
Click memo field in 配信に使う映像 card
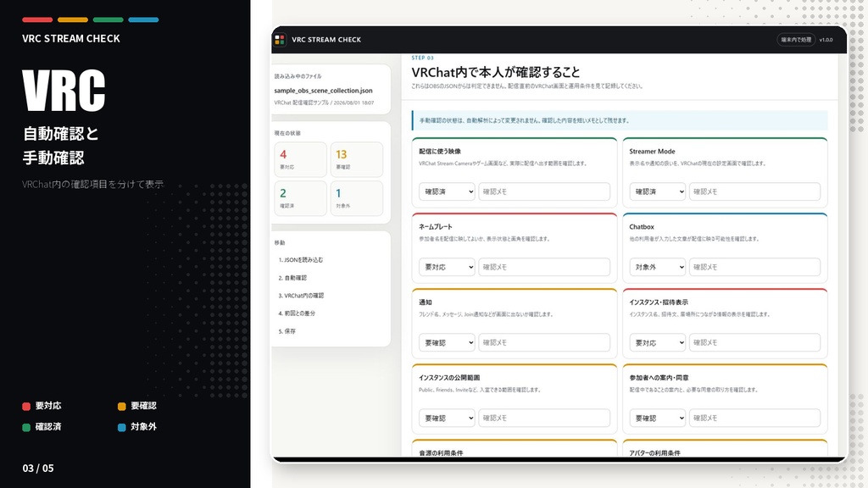click(x=544, y=191)
